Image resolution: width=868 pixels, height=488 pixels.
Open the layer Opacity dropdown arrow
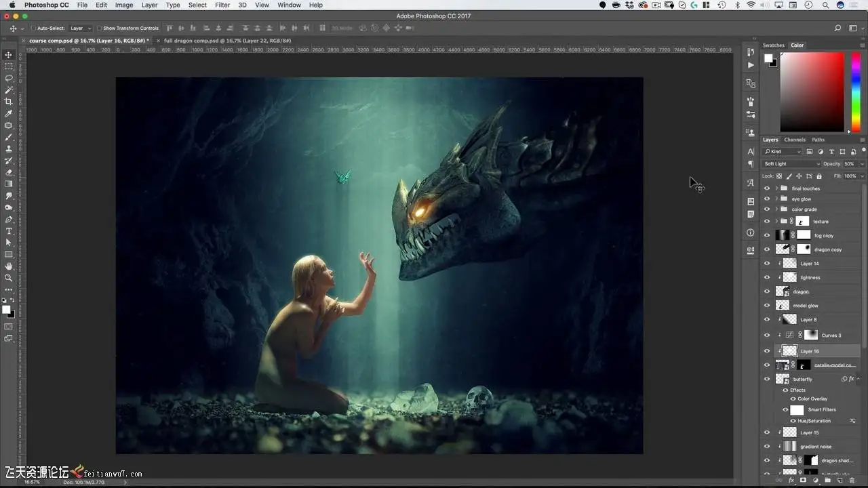[x=862, y=164]
